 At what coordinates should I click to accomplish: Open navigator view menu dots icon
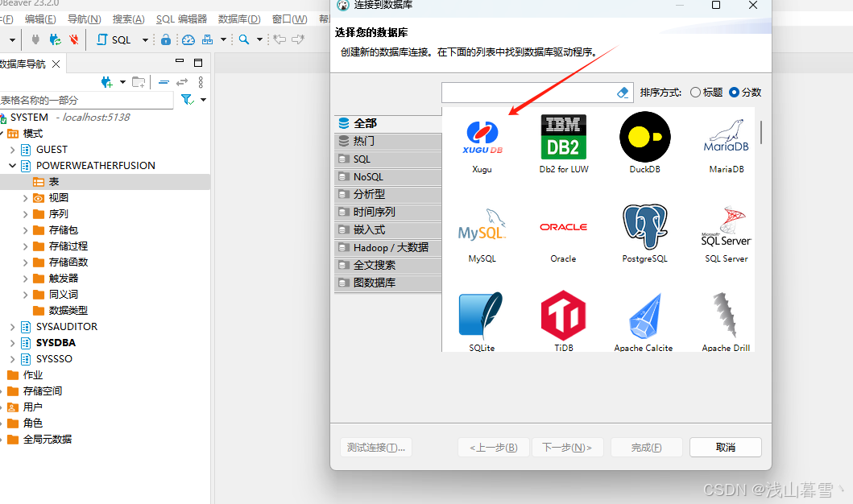[201, 82]
